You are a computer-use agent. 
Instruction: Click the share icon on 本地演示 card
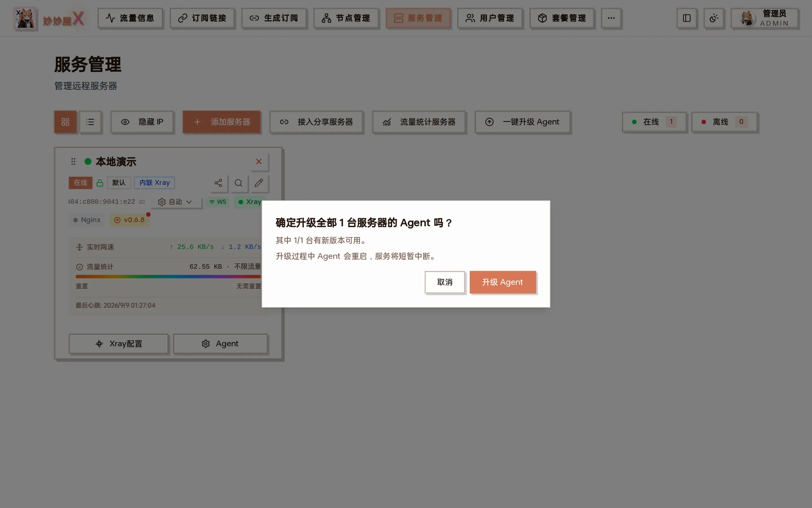coord(218,183)
